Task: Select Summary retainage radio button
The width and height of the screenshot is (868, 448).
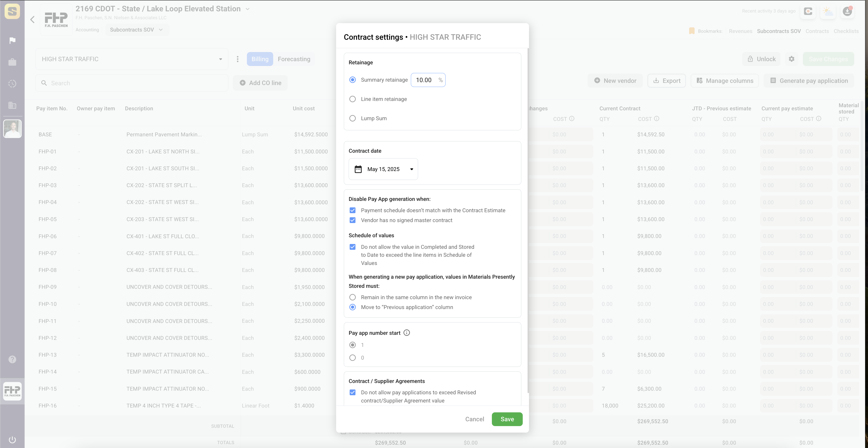Action: pyautogui.click(x=353, y=80)
